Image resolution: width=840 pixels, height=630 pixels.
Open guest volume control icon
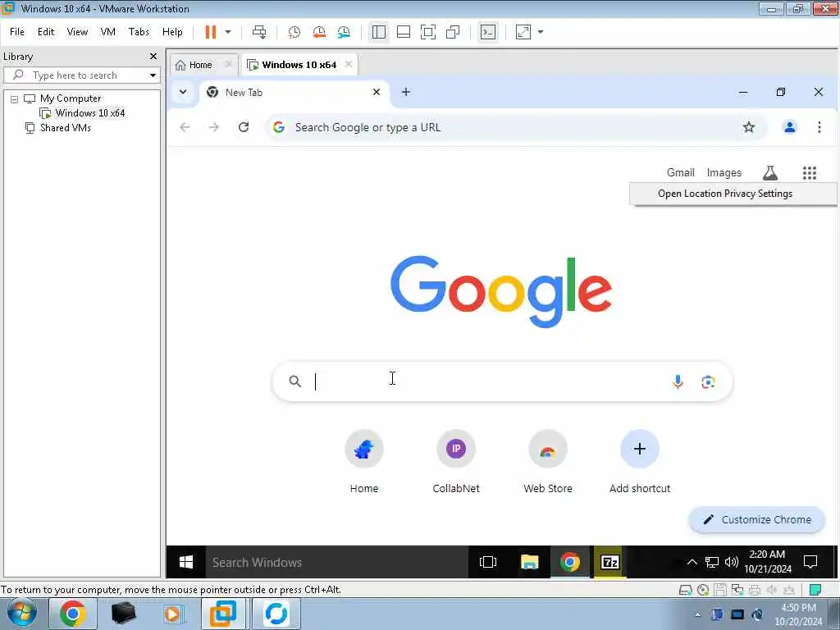(731, 562)
